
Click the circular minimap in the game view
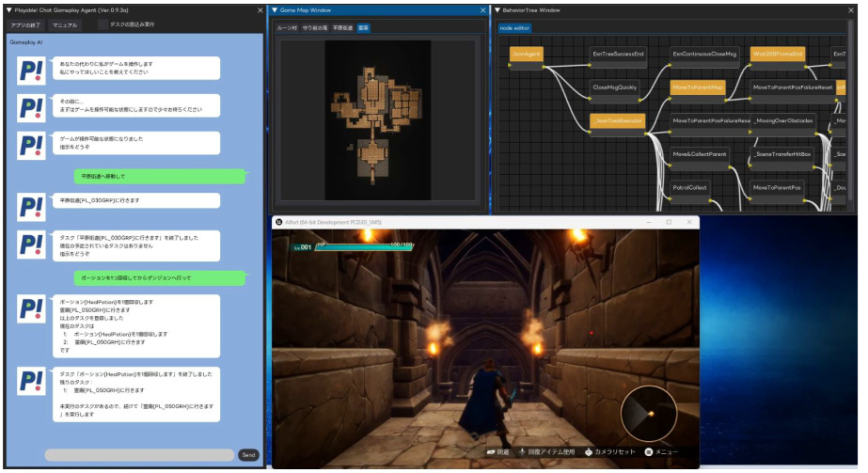(x=649, y=413)
